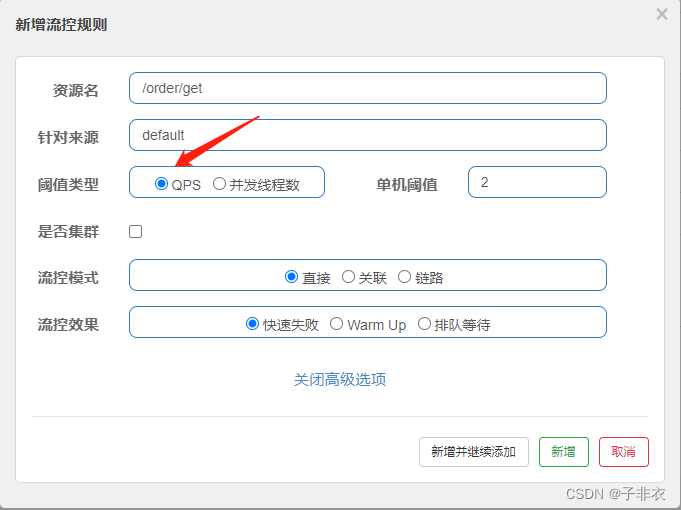Select 直接 flow control mode
The height and width of the screenshot is (510, 681).
click(291, 277)
